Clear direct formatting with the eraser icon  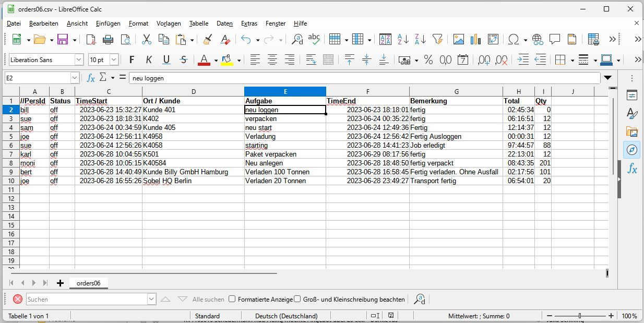click(225, 40)
